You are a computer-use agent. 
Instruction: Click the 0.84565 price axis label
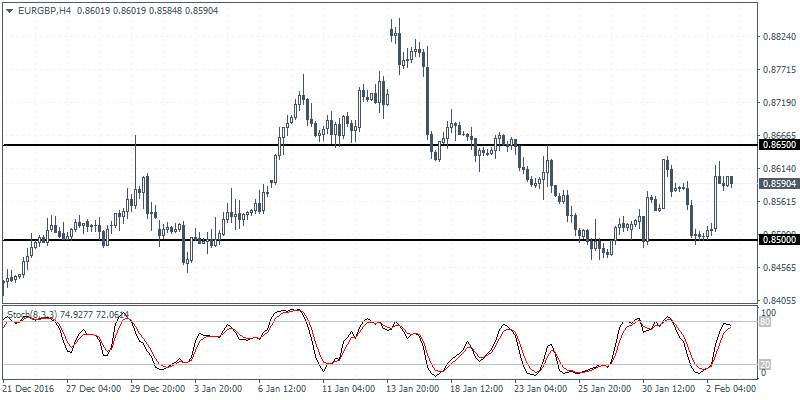778,268
